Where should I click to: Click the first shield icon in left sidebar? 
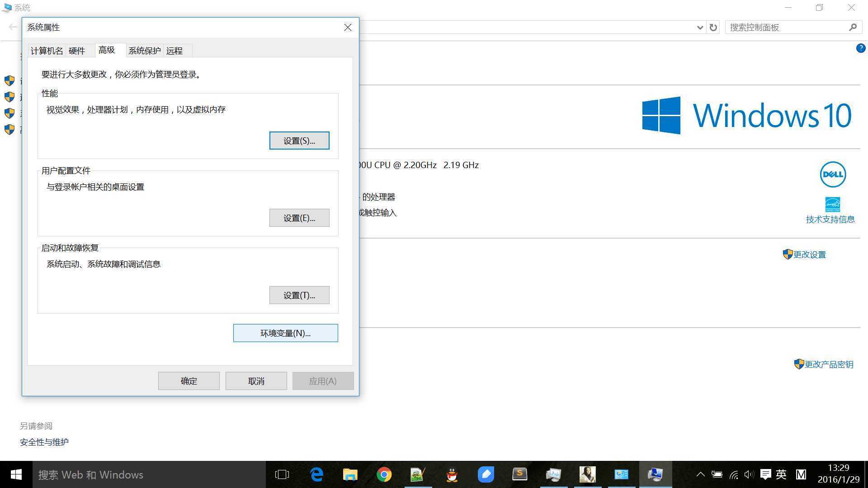click(9, 81)
